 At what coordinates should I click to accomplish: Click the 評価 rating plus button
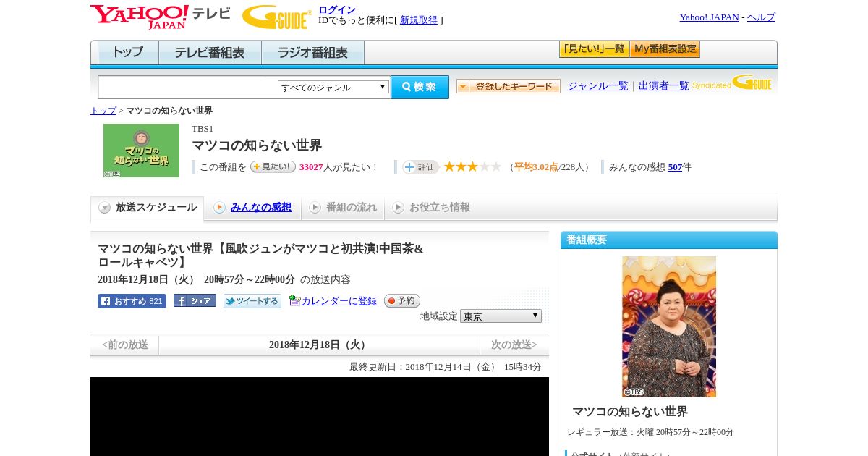coord(420,167)
